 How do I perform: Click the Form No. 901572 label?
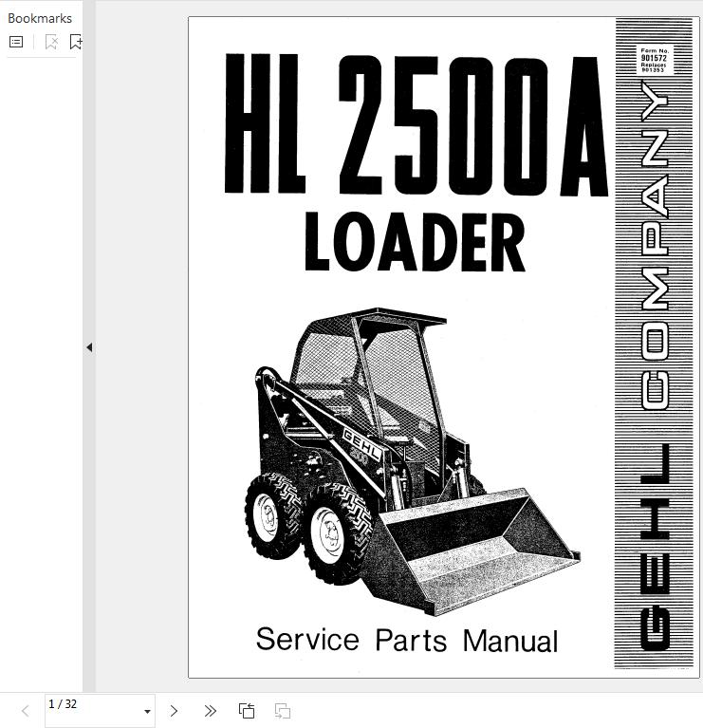tap(655, 60)
